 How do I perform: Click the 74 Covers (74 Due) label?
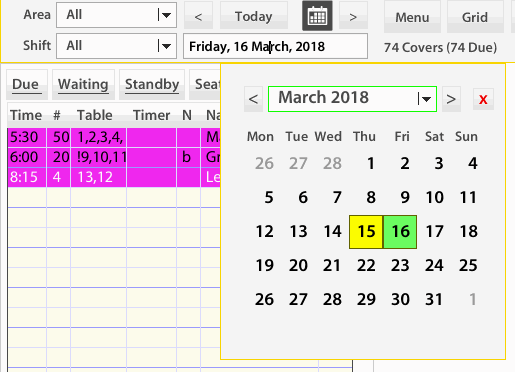point(440,48)
